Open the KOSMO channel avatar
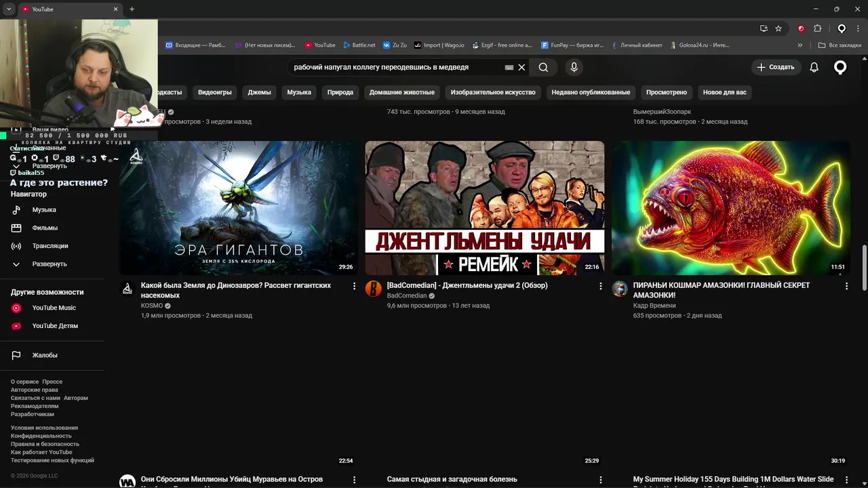The image size is (868, 488). tap(127, 289)
